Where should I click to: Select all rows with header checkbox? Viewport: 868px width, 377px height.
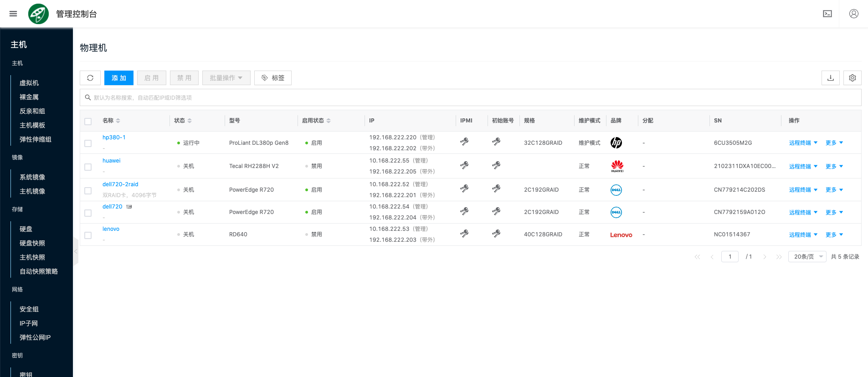click(x=88, y=121)
